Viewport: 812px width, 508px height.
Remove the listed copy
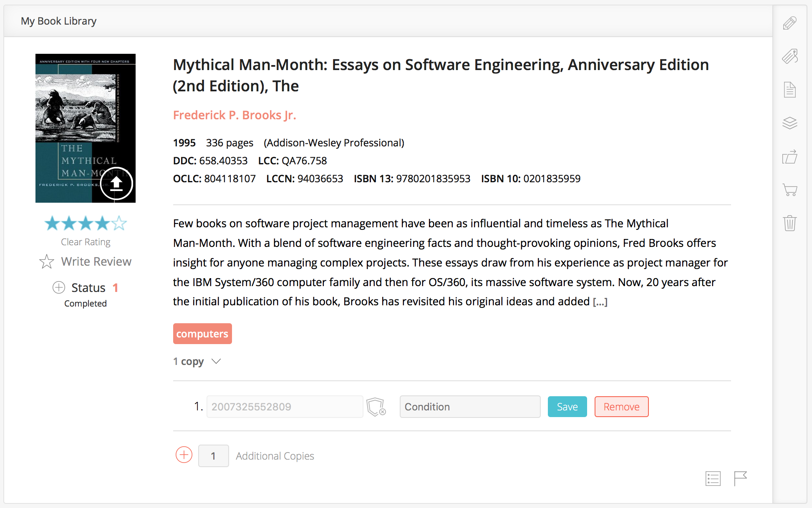pos(621,407)
